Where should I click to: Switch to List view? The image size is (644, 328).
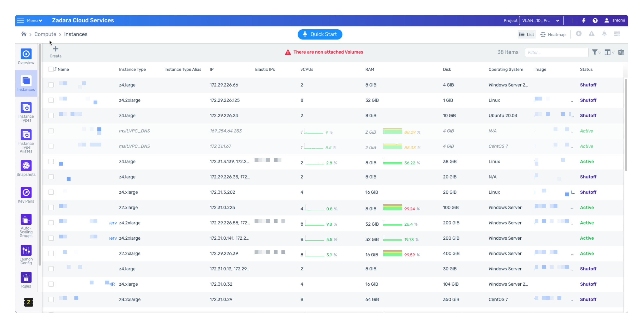pyautogui.click(x=526, y=34)
